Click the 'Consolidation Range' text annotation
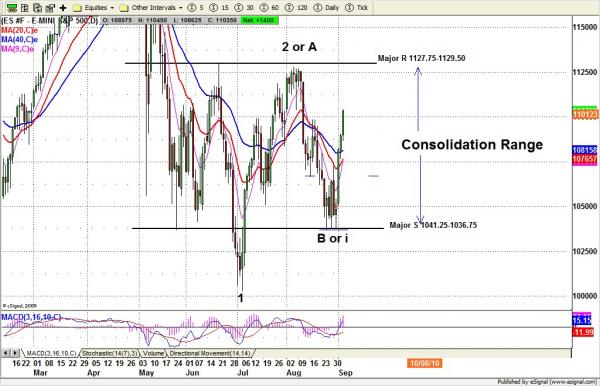The height and width of the screenshot is (386, 600). coord(472,145)
